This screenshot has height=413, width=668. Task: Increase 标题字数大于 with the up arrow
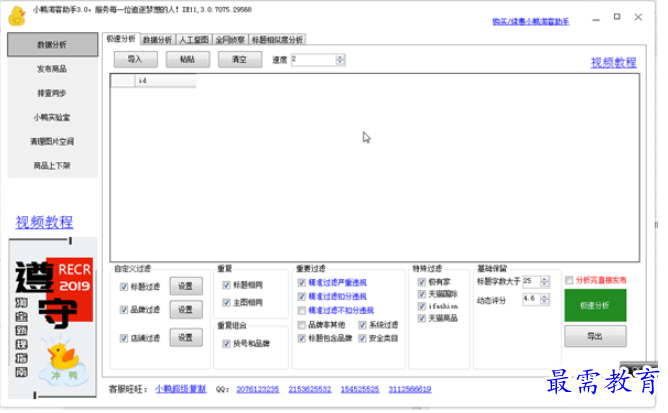tap(545, 279)
